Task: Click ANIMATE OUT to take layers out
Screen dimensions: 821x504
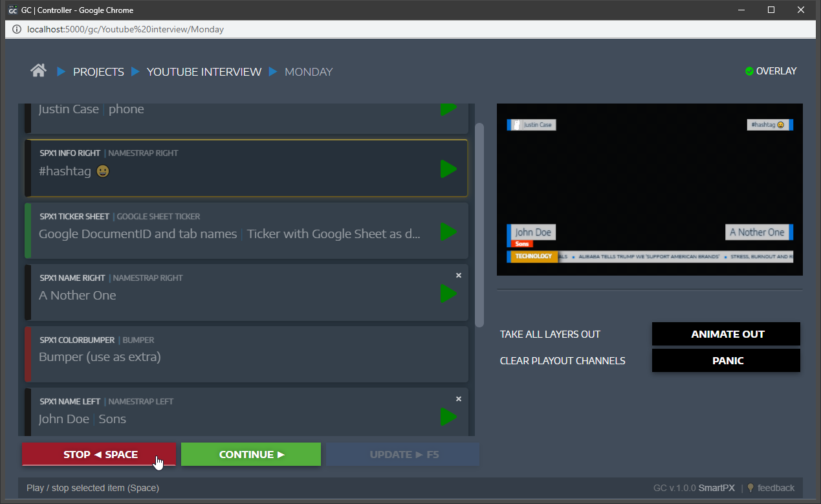Action: [x=726, y=334]
